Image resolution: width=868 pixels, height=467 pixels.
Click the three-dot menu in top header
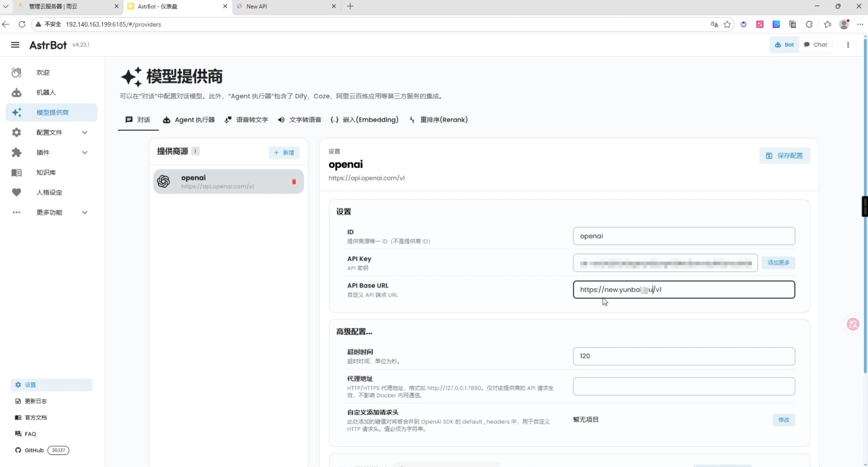(848, 45)
